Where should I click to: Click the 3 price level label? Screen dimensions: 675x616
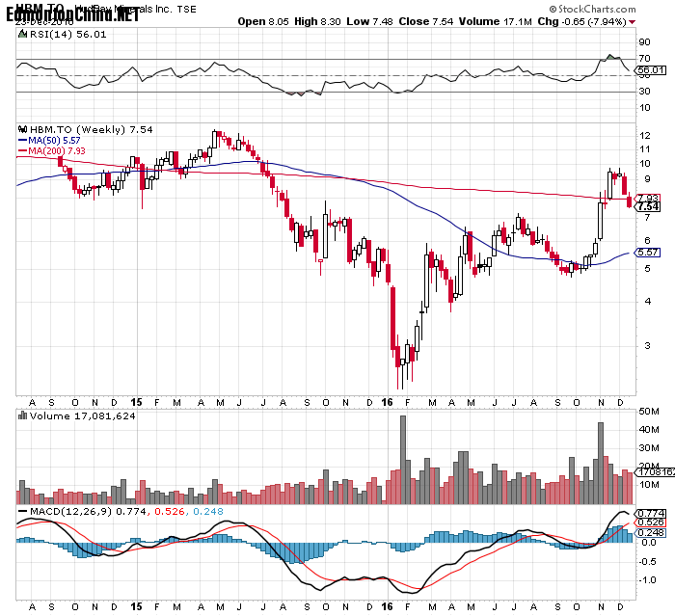point(647,346)
